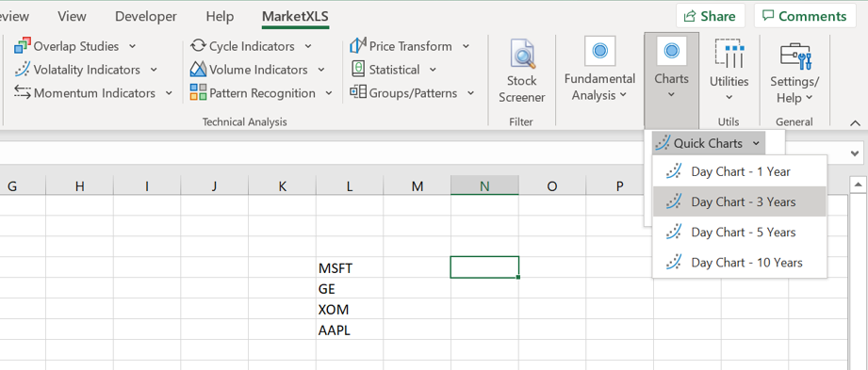
Task: Expand the Volume Indicators dropdown arrow
Action: click(321, 70)
